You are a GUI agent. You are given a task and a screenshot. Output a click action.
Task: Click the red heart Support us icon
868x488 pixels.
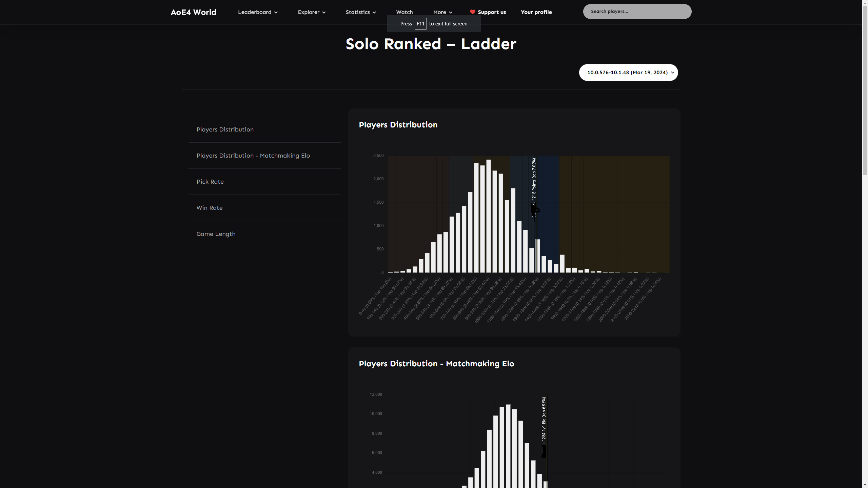point(472,12)
